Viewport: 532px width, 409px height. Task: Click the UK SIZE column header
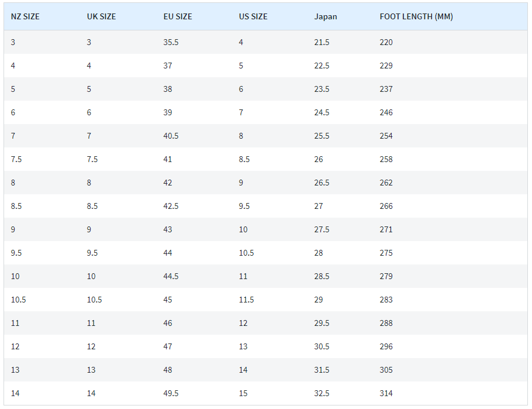[x=102, y=16]
